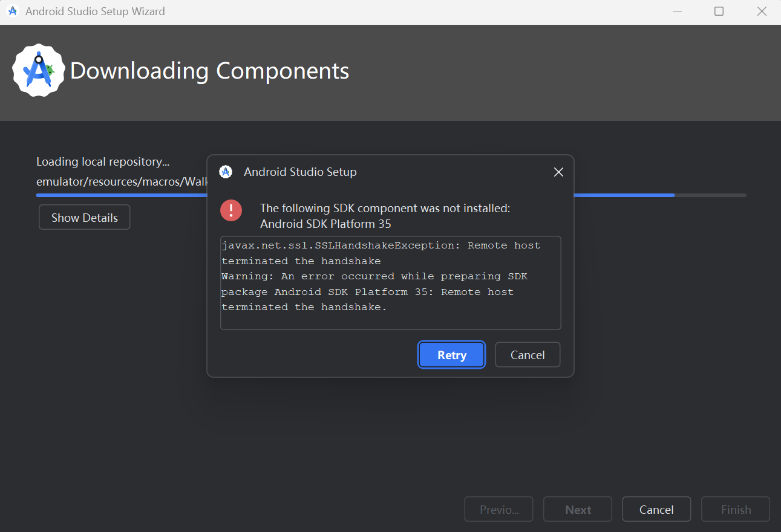Click the Android Studio icon in the title bar
The image size is (781, 532).
12,11
